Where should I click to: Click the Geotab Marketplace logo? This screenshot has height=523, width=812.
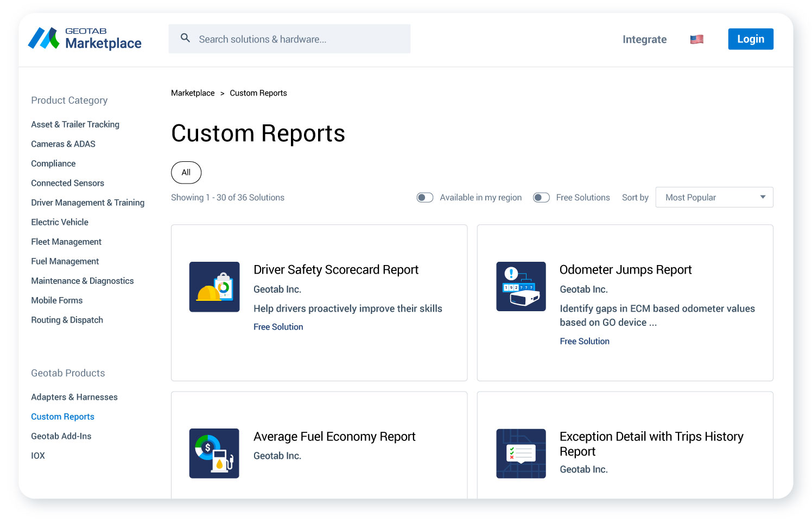coord(85,39)
